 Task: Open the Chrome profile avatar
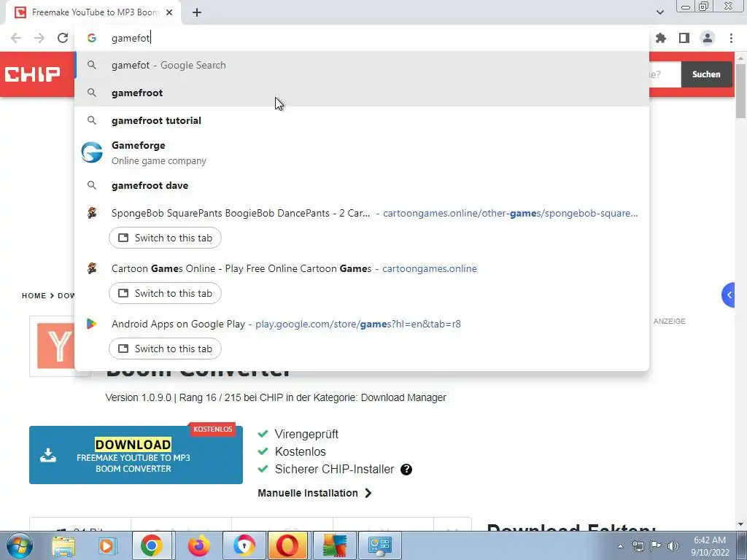707,38
